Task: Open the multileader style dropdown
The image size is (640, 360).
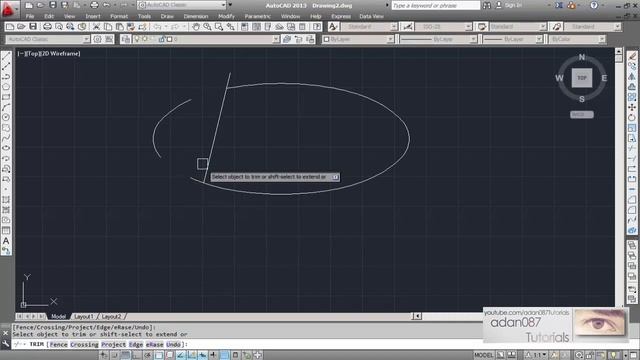Action: (593, 27)
